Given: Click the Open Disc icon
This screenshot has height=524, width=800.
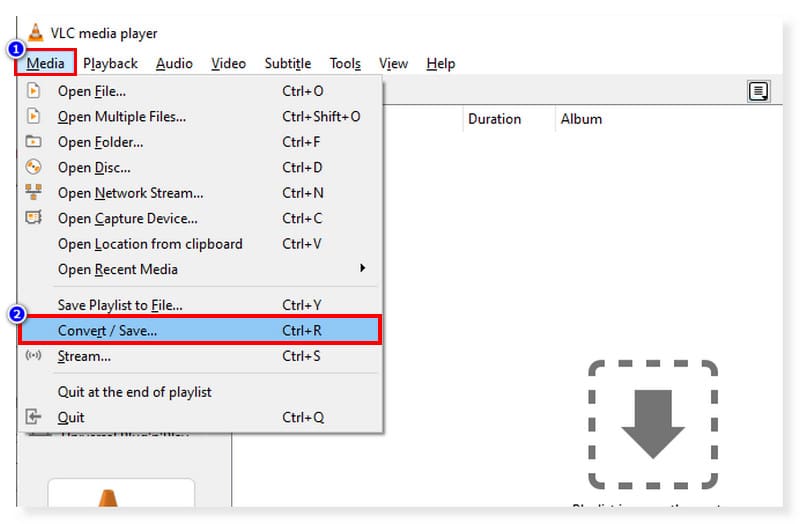Looking at the screenshot, I should click(34, 167).
